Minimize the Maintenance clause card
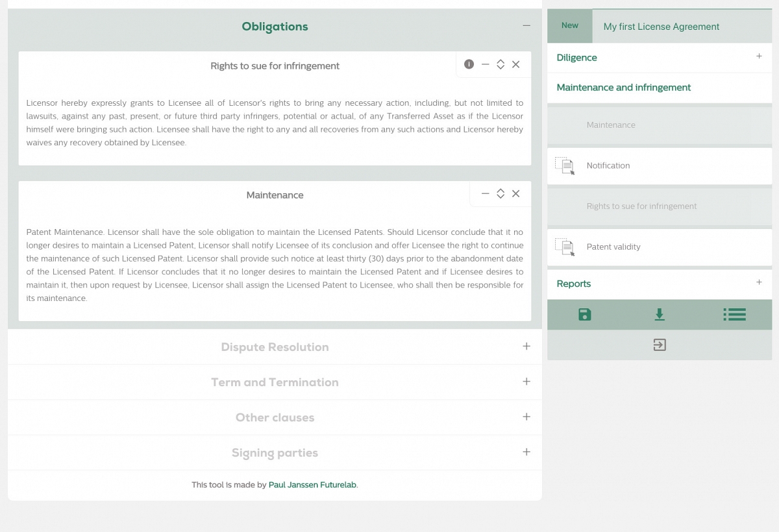 point(485,193)
